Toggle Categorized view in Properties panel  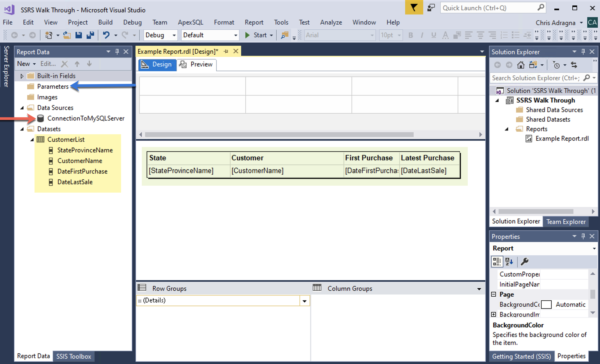click(x=497, y=262)
